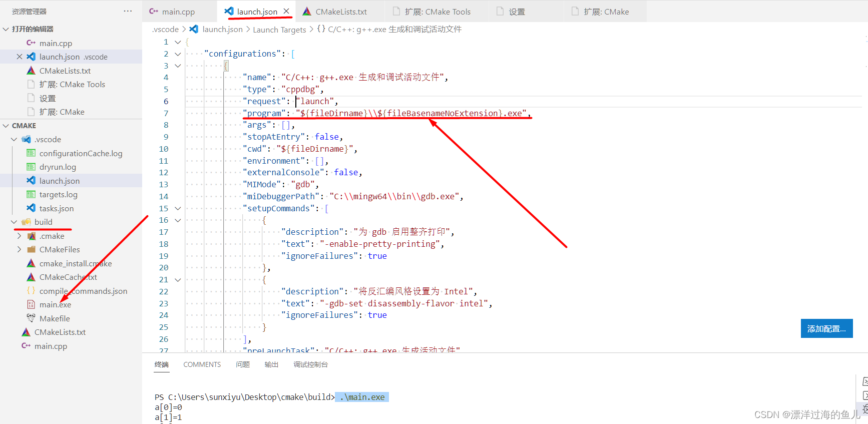Click main.exe binary file icon
Screen dimensions: 868x424
[x=31, y=304]
